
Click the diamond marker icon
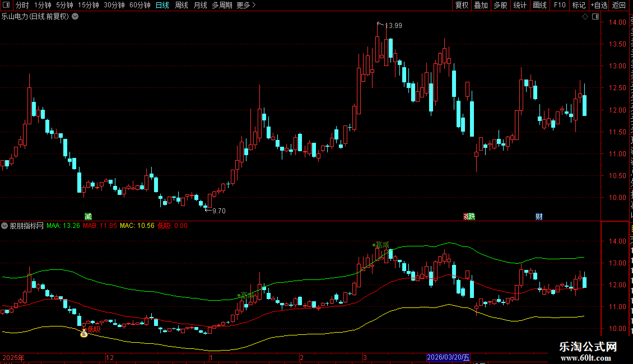[585, 17]
